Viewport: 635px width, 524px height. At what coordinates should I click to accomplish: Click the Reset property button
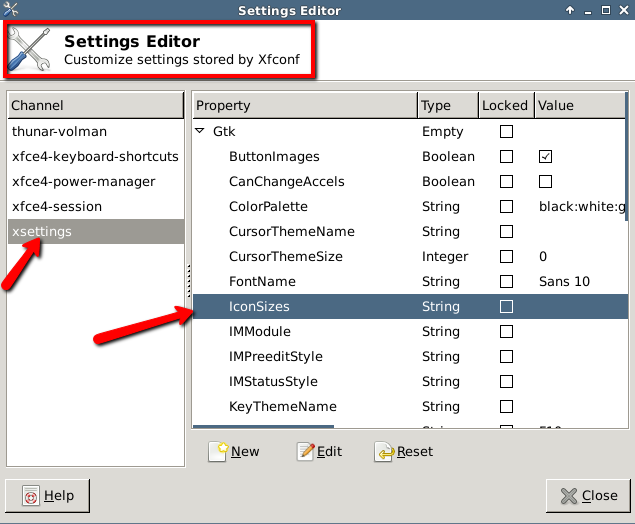click(x=403, y=452)
